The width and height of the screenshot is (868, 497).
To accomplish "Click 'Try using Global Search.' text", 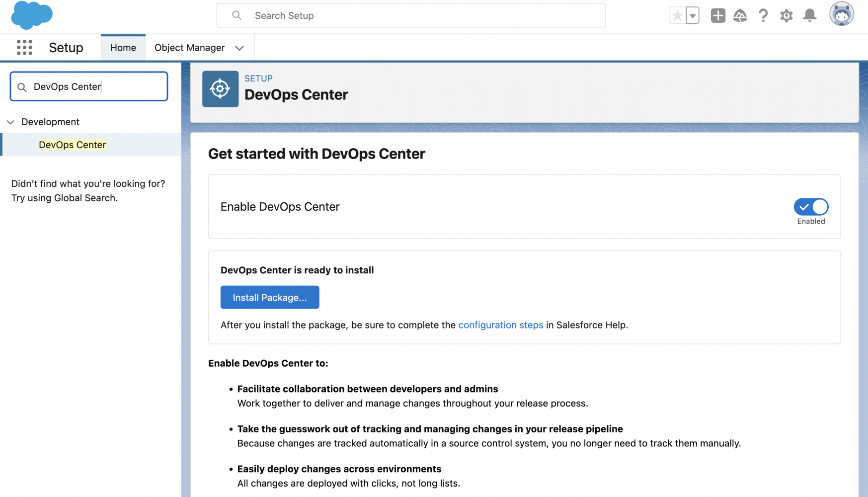I will pos(65,198).
